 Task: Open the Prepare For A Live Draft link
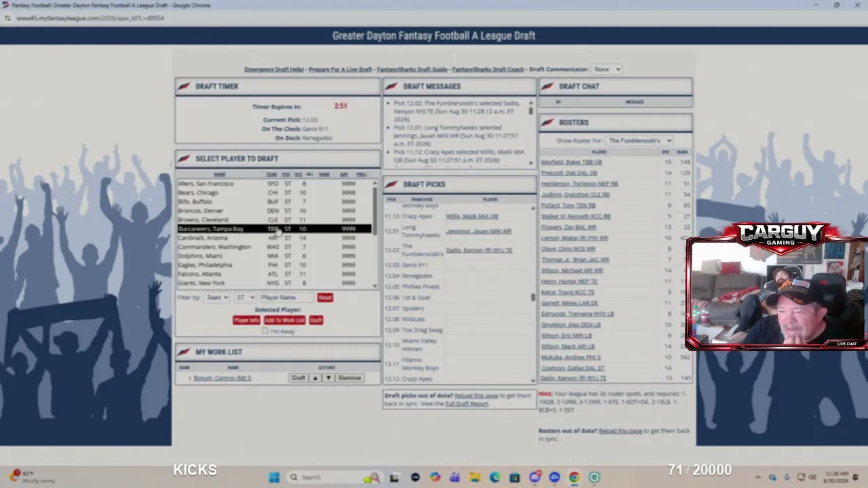pos(340,69)
